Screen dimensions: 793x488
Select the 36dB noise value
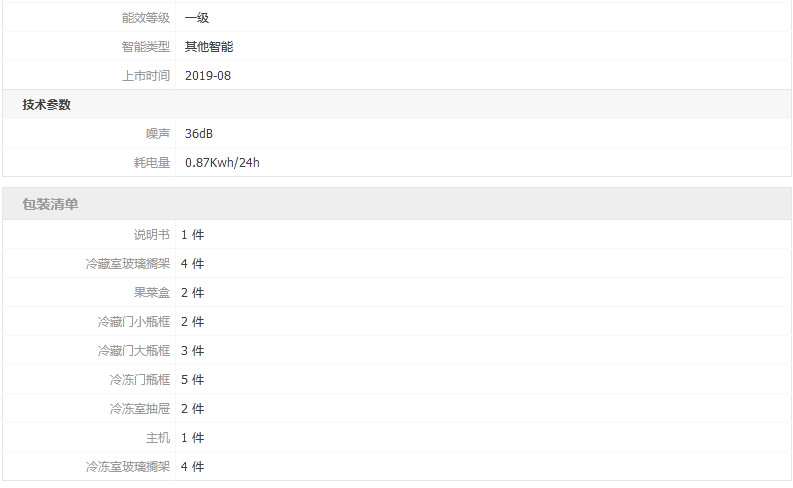pyautogui.click(x=199, y=134)
